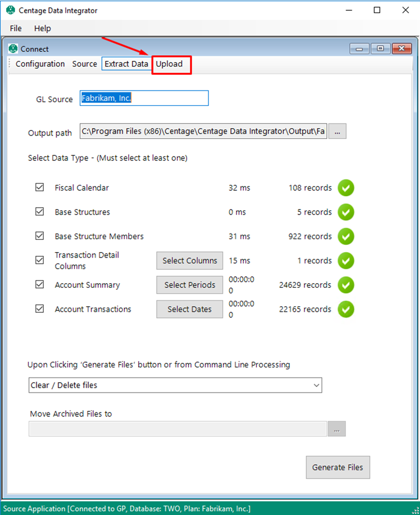Click the '15 ms' timing value
This screenshot has width=420, height=515.
click(x=239, y=261)
